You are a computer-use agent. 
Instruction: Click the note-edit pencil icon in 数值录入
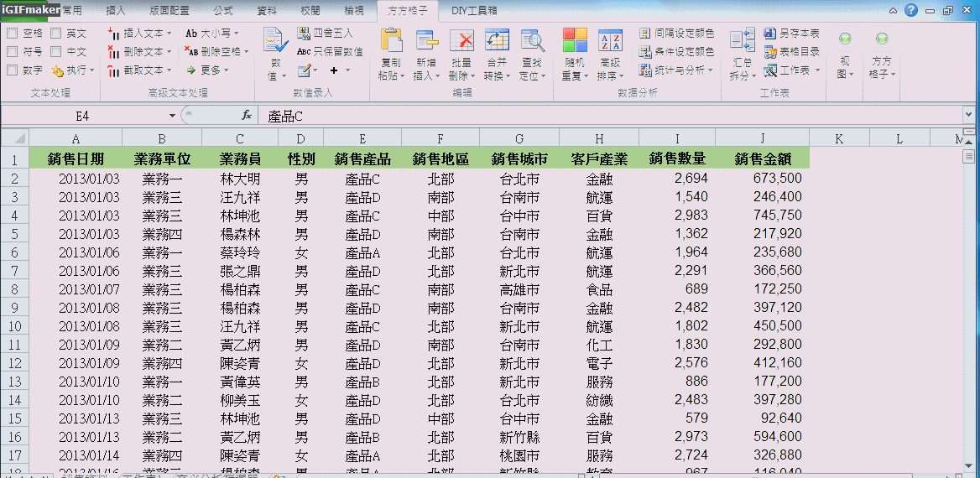tap(304, 70)
